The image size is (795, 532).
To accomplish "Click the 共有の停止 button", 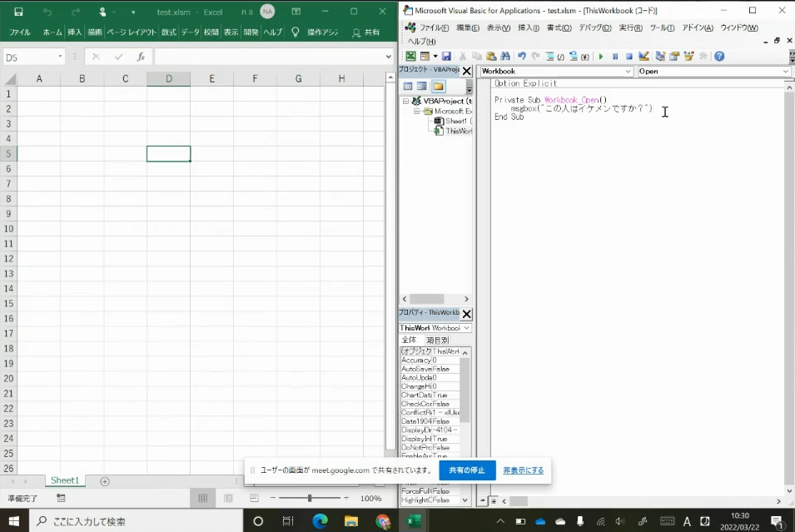I will click(467, 470).
